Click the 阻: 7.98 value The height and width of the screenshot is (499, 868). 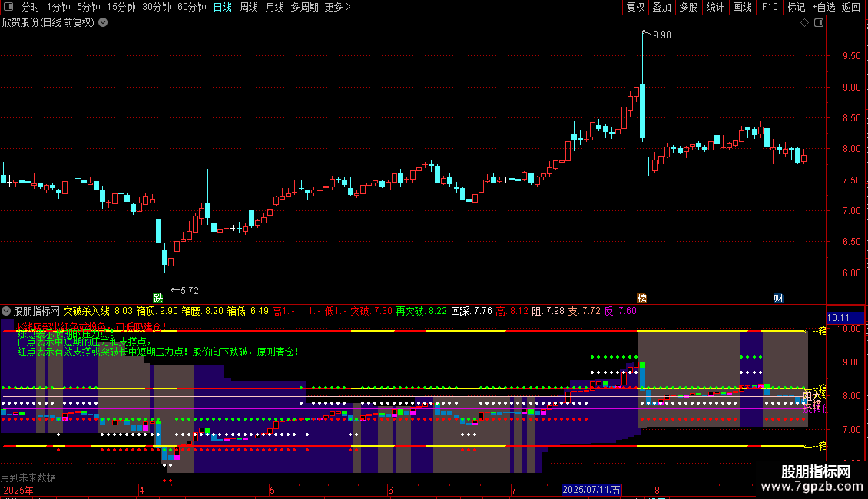(548, 311)
